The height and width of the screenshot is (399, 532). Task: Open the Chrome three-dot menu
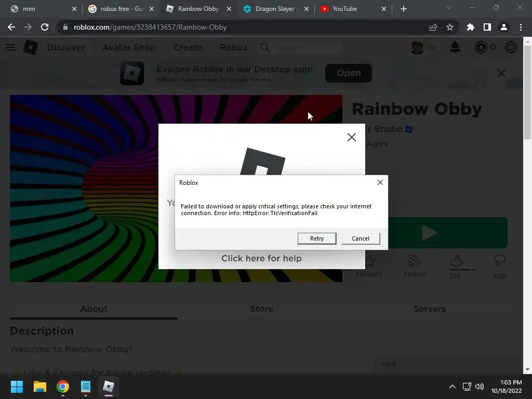point(521,27)
